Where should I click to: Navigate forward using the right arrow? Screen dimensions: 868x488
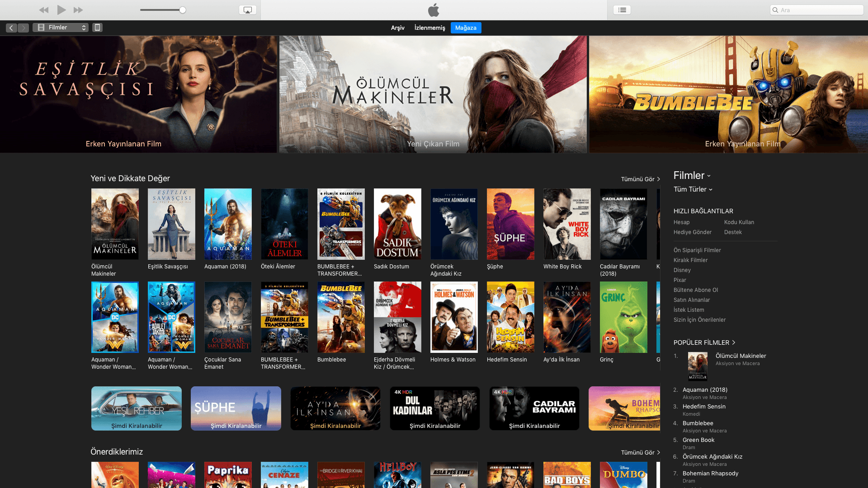(x=23, y=28)
